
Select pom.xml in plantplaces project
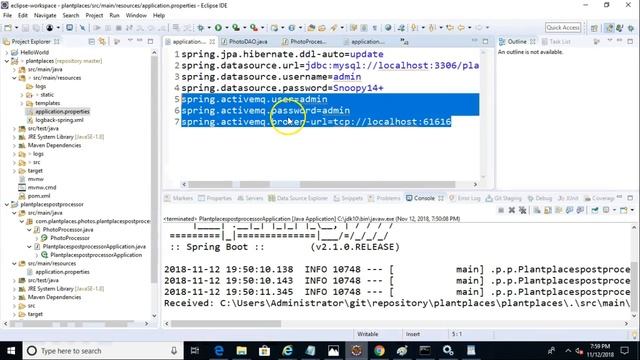[x=39, y=196]
